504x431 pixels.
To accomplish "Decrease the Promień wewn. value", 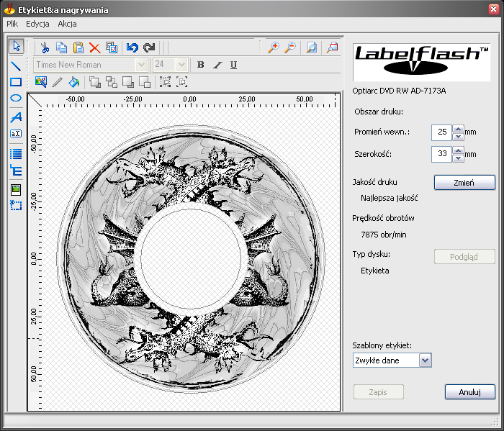I will tap(459, 137).
